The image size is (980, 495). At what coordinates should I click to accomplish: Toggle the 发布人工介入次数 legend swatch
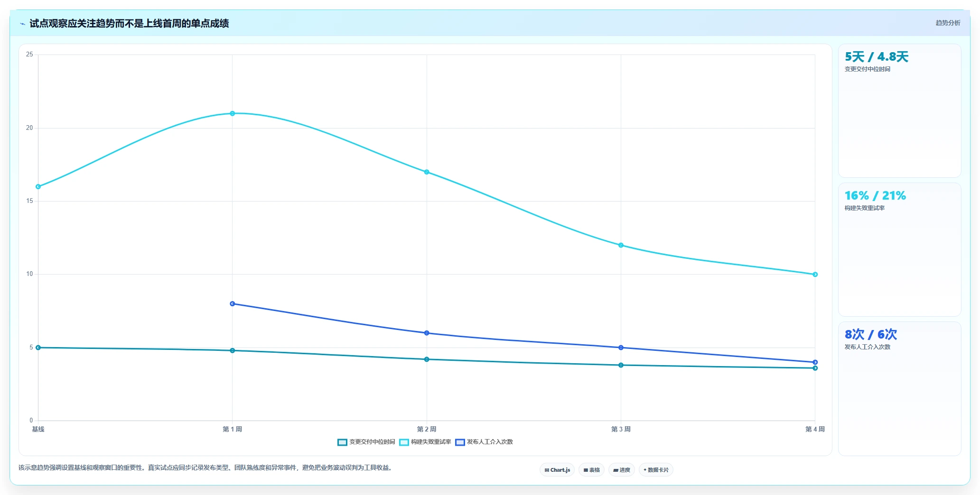point(460,442)
